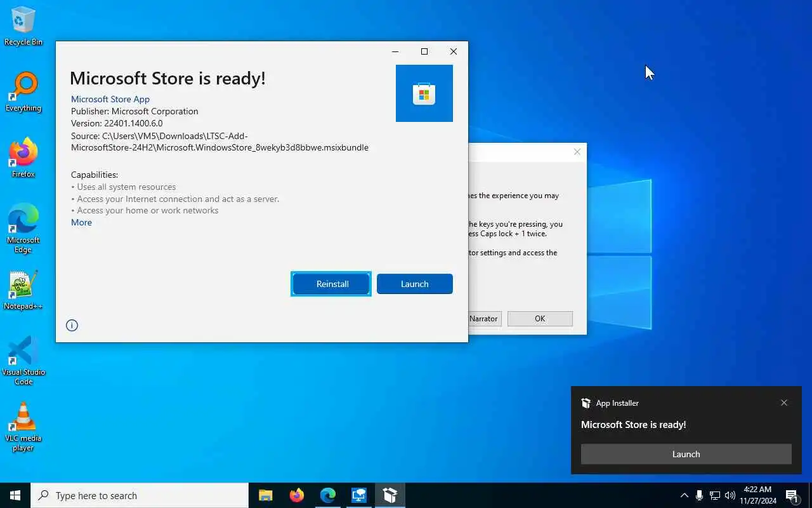Click the 'Version: 22401.1400.6.0' text
The width and height of the screenshot is (812, 508).
[x=117, y=123]
